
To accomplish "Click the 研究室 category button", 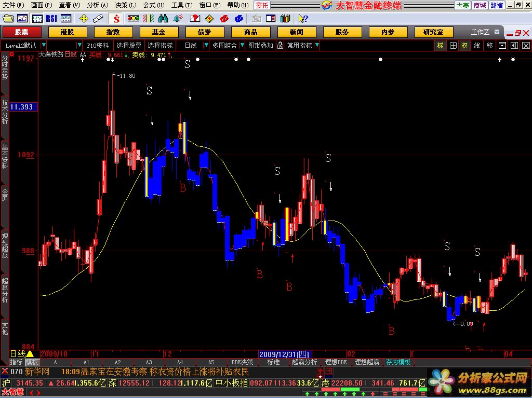I will pos(434,32).
